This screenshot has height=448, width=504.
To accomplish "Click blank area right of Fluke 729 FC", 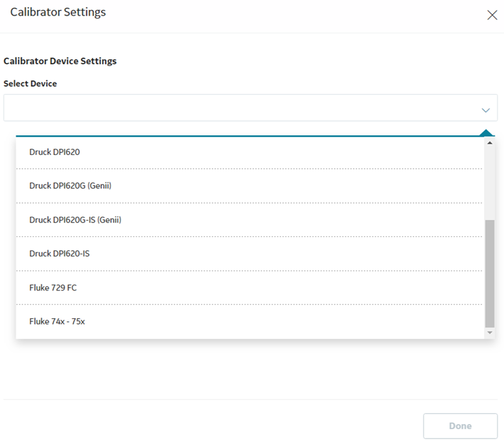I will pos(280,287).
